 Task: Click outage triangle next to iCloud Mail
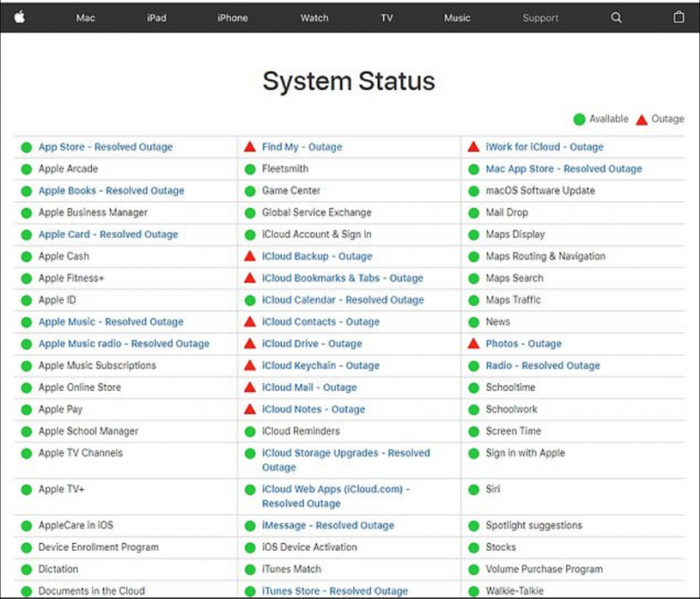click(250, 387)
